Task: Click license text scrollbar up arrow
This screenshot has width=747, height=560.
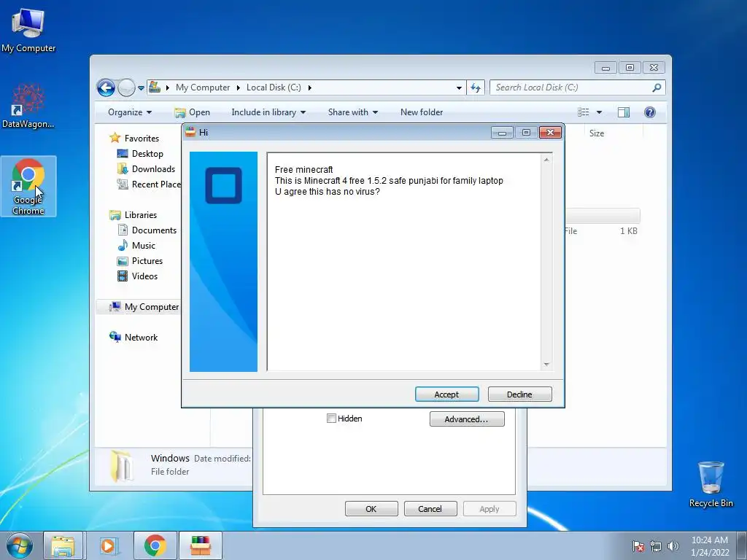Action: pyautogui.click(x=546, y=160)
